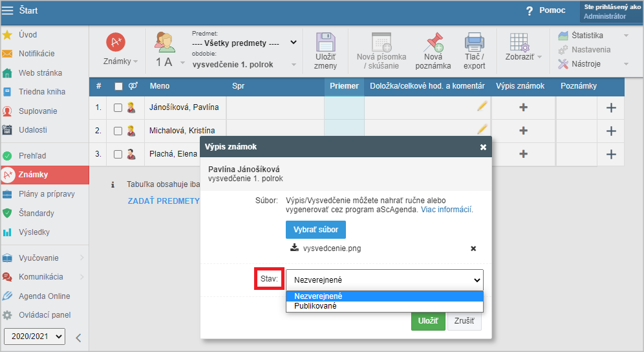Check the box beside Plachá, Elena
This screenshot has height=352, width=644.
coord(118,154)
